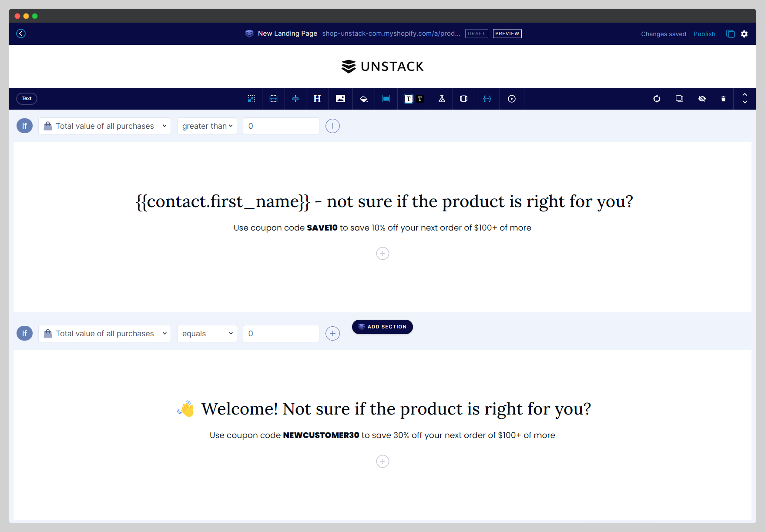
Task: Change the equals condition dropdown
Action: [x=207, y=333]
